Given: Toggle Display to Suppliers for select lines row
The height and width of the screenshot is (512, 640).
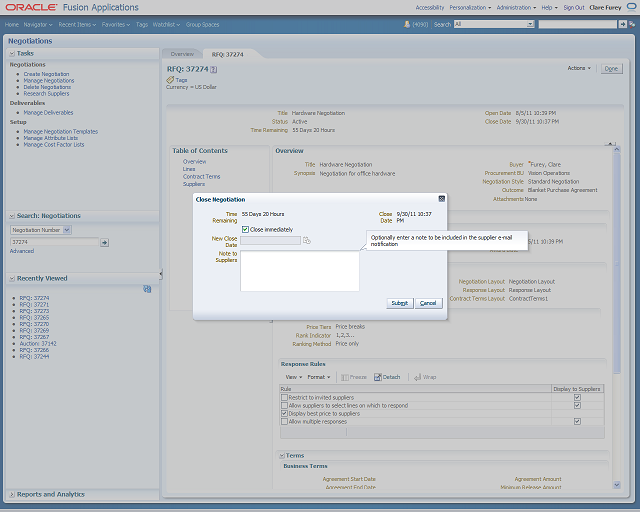Looking at the screenshot, I should (x=577, y=405).
